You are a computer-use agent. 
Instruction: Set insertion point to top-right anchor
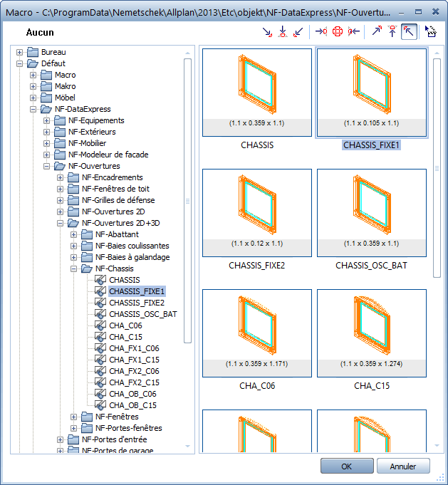(377, 31)
